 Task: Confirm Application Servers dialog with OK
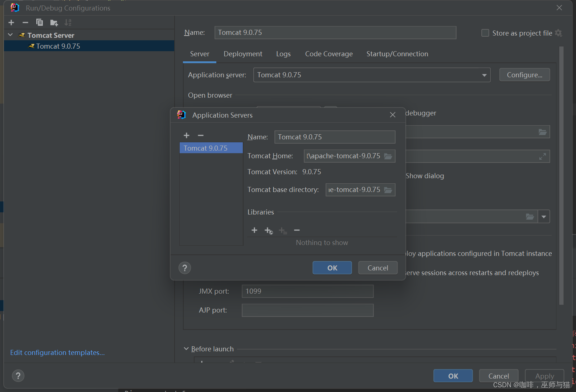(x=332, y=268)
